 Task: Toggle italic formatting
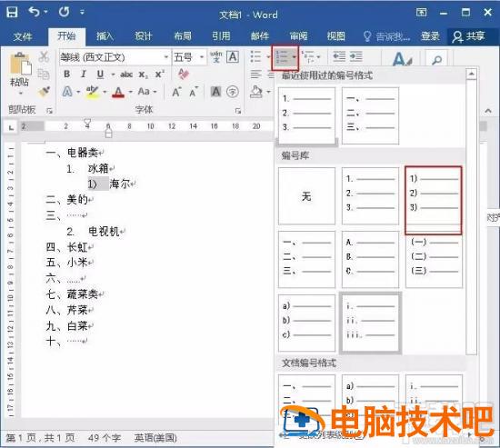(84, 74)
